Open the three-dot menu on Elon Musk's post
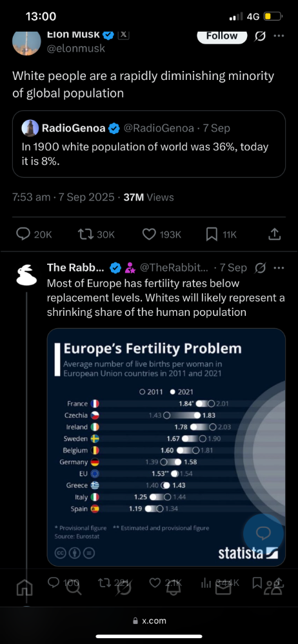Viewport: 298px width, 644px height. pos(279,35)
